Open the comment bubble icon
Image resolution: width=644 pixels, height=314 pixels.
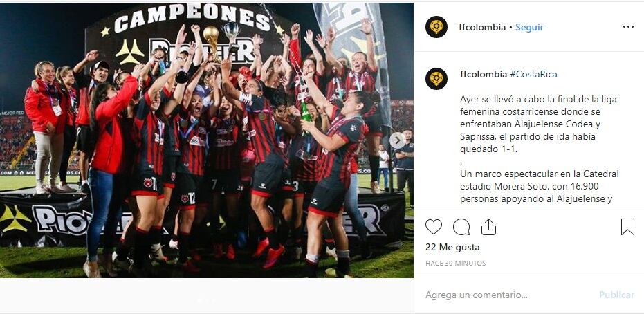(461, 227)
